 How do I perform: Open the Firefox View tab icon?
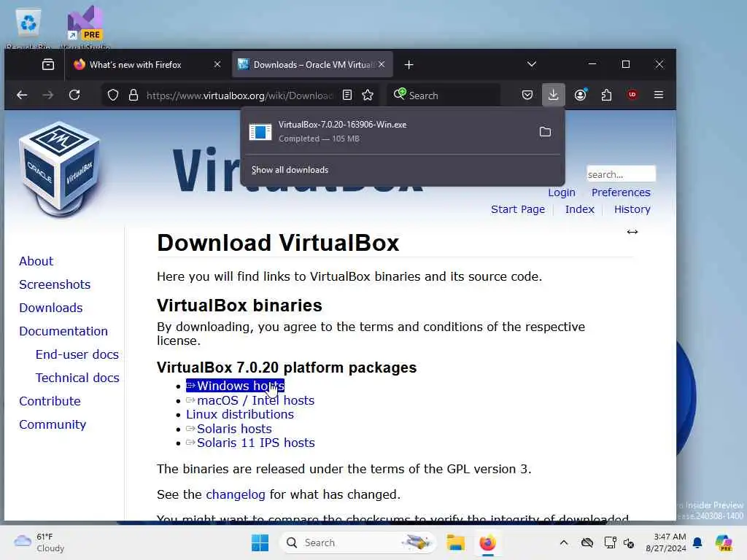pos(48,64)
